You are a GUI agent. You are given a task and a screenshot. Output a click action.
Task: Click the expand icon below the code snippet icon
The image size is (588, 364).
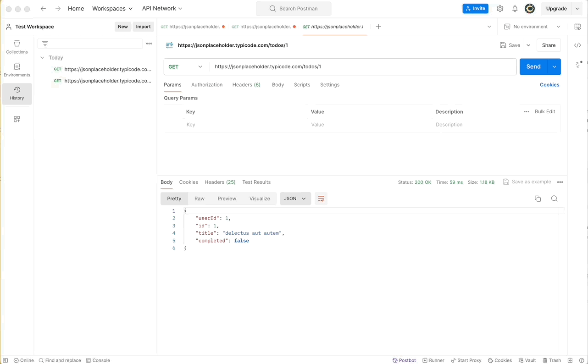click(x=578, y=64)
